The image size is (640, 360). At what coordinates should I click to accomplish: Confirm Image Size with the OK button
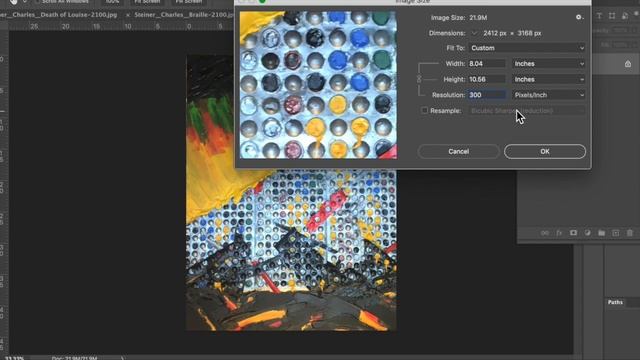[x=545, y=151]
